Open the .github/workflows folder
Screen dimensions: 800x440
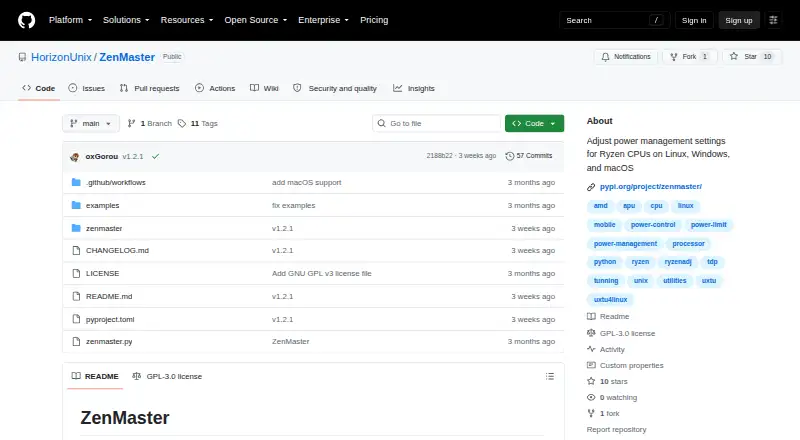[x=116, y=182]
